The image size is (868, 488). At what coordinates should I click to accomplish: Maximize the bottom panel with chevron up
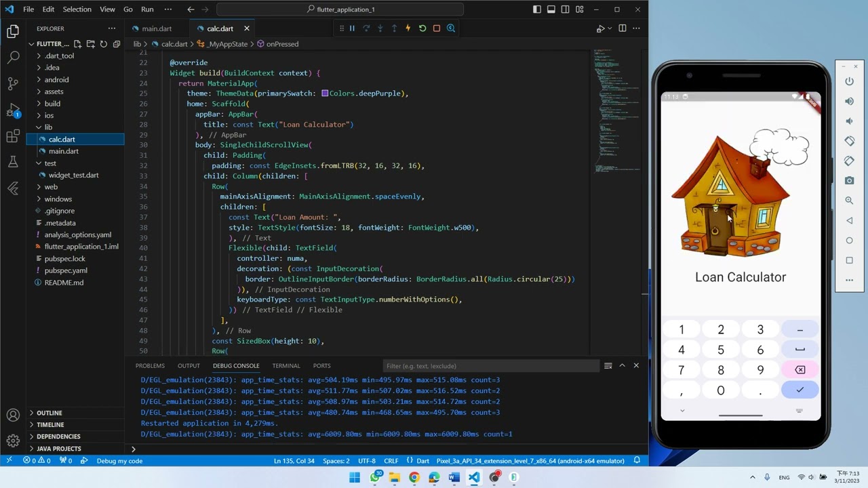tap(622, 366)
